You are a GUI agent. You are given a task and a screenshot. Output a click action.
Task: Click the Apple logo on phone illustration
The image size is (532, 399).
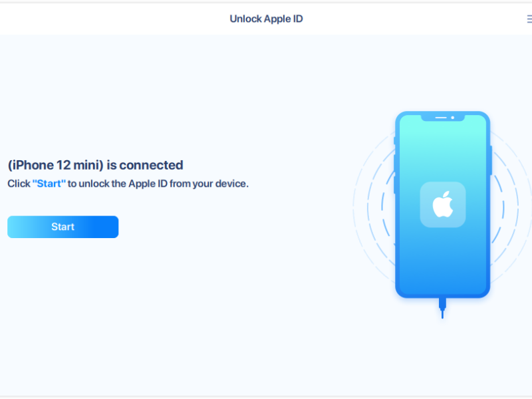tap(442, 204)
